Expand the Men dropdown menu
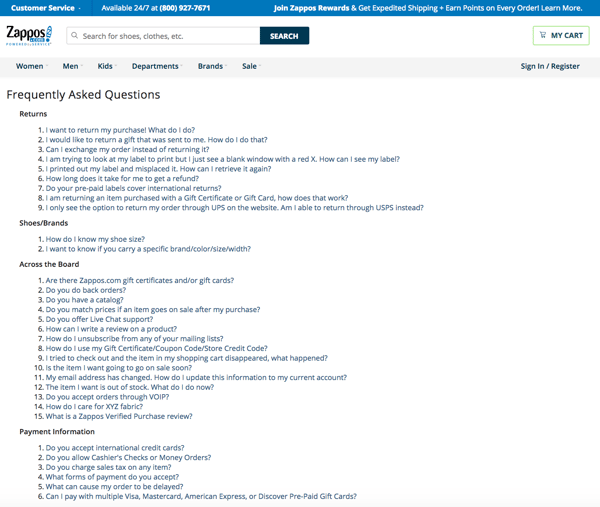Screen dimensions: 600x507 tap(72, 66)
